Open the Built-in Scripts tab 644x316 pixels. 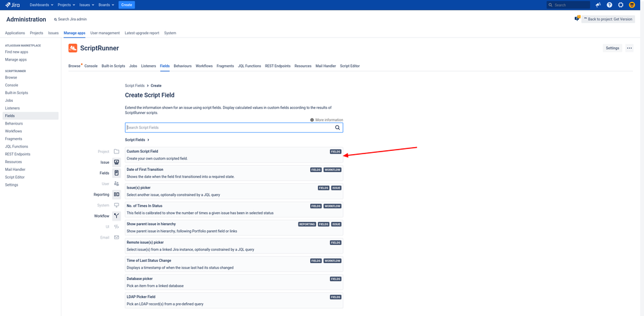[x=113, y=66]
